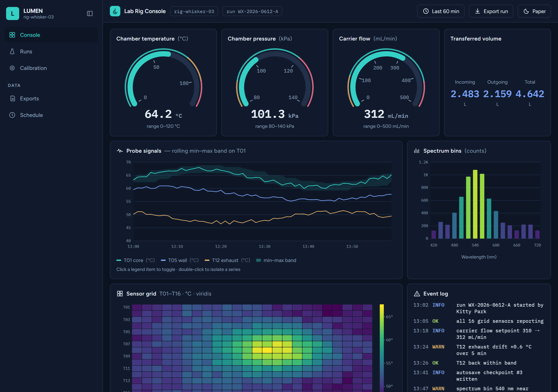
Task: Open Exports under Data
Action: (51, 99)
